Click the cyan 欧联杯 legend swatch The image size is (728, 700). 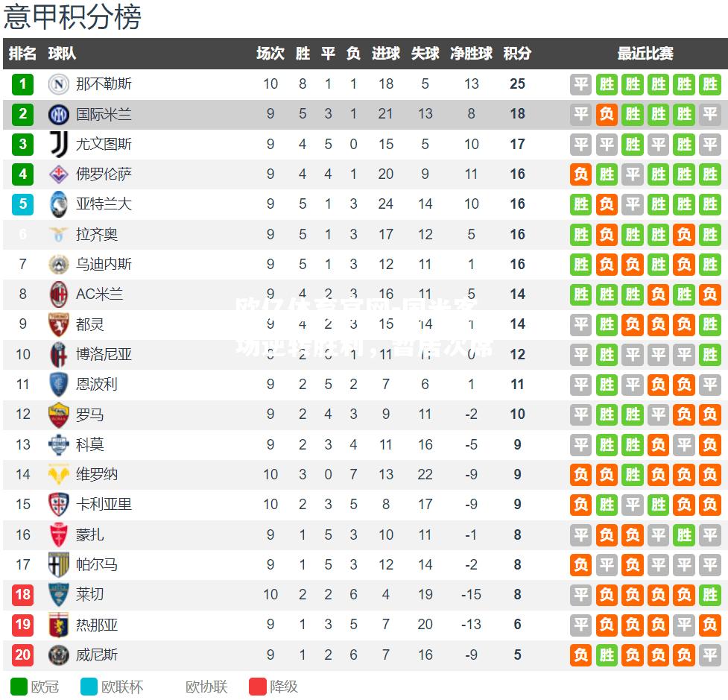pyautogui.click(x=89, y=687)
